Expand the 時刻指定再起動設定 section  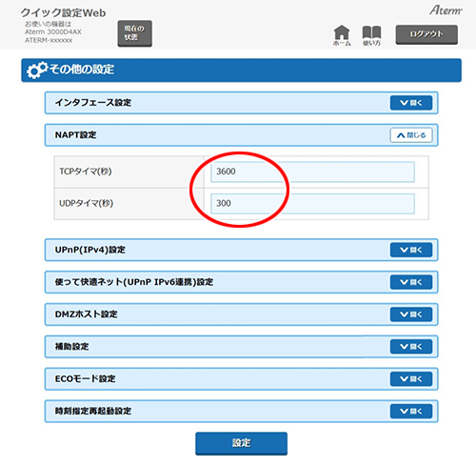click(411, 412)
